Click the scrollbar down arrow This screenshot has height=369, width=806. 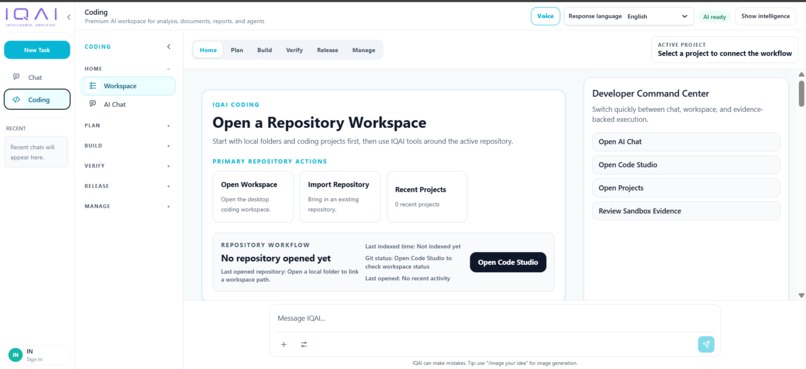(801, 296)
